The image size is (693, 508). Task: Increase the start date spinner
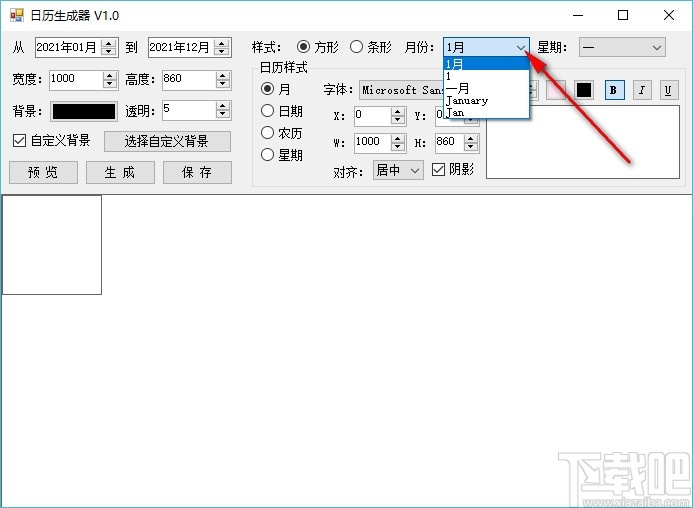click(109, 43)
